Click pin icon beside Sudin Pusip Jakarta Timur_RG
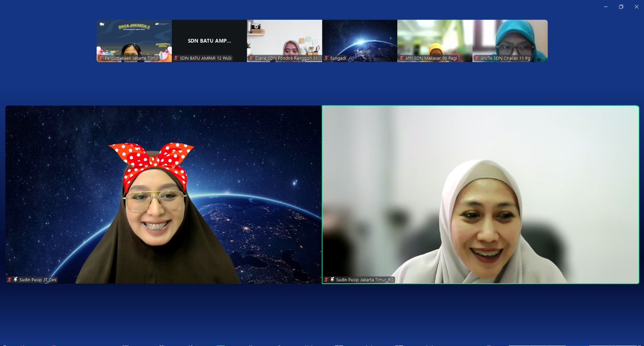The width and height of the screenshot is (644, 346). [x=332, y=279]
